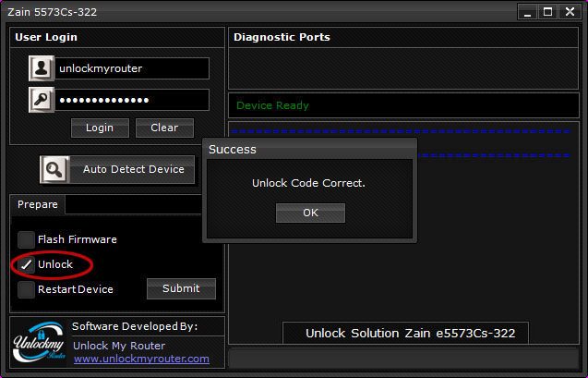Viewport: 588px width, 378px height.
Task: Focus the masked password field
Action: (132, 100)
